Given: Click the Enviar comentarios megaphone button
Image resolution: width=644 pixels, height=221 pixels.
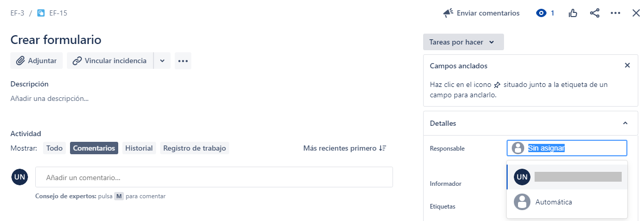Looking at the screenshot, I should pyautogui.click(x=481, y=13).
